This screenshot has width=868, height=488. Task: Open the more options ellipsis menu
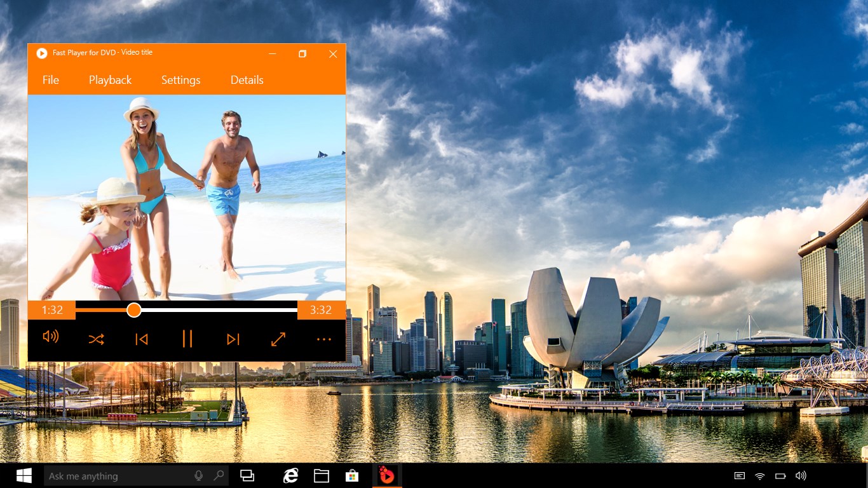[x=324, y=339]
